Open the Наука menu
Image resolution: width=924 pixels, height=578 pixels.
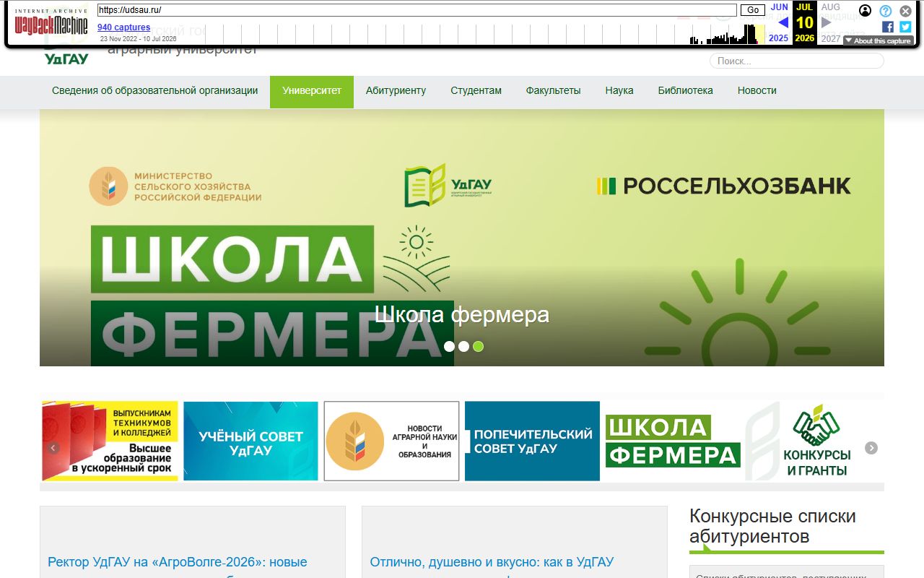tap(619, 90)
